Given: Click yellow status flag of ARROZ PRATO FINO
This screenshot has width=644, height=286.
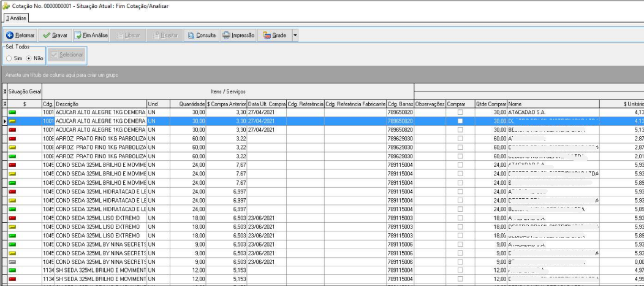Looking at the screenshot, I should point(12,147).
